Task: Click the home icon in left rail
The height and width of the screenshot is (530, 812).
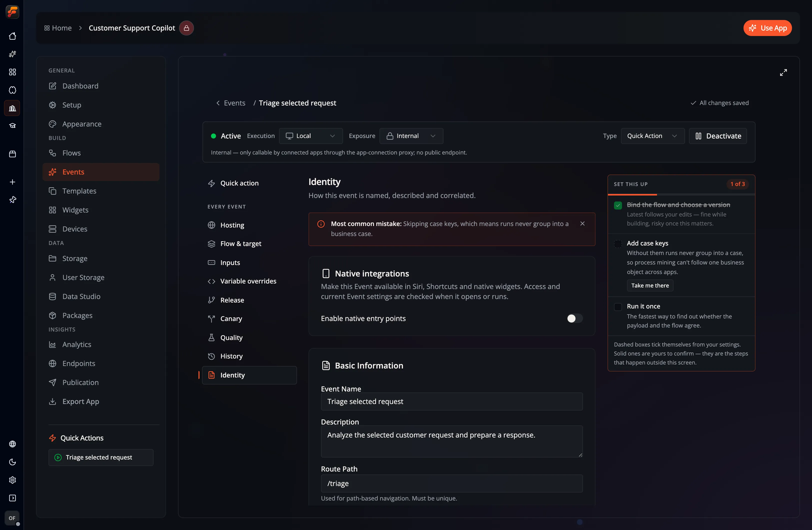Action: pyautogui.click(x=12, y=36)
